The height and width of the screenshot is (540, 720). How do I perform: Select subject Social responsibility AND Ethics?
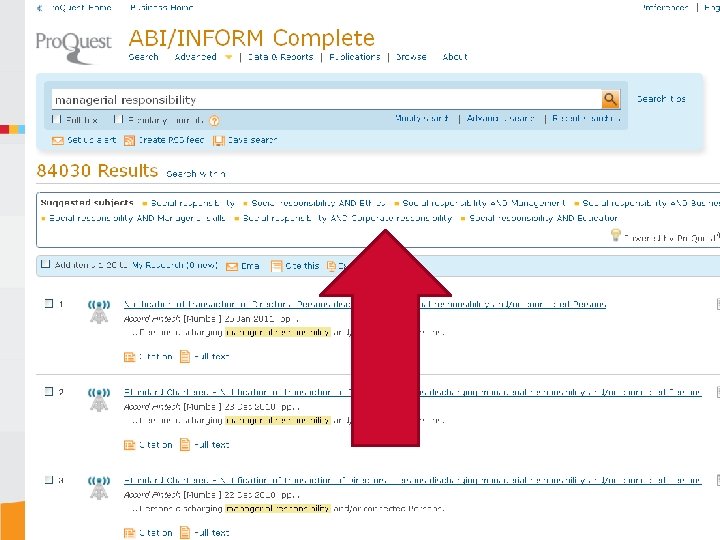click(318, 203)
